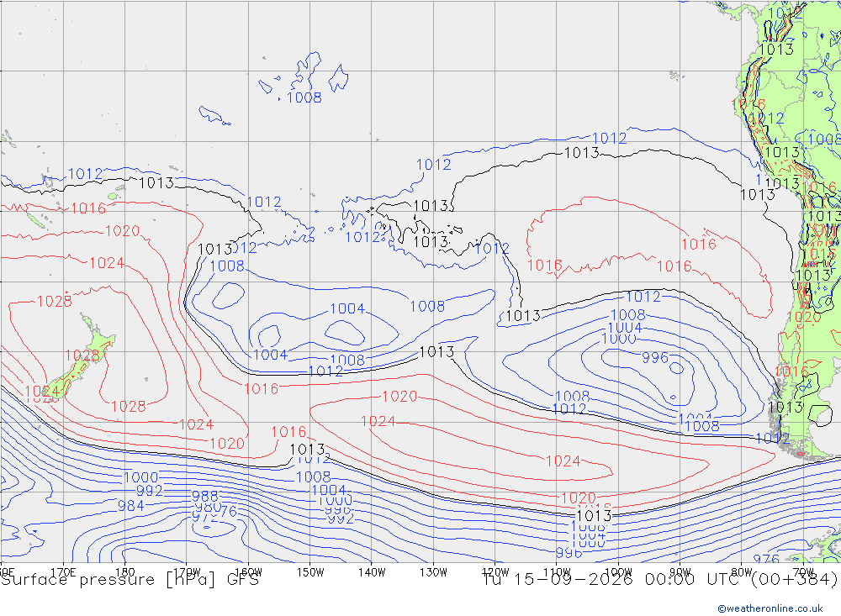Click the red 1020 label near 130W
841x616 pixels.
[x=399, y=396]
